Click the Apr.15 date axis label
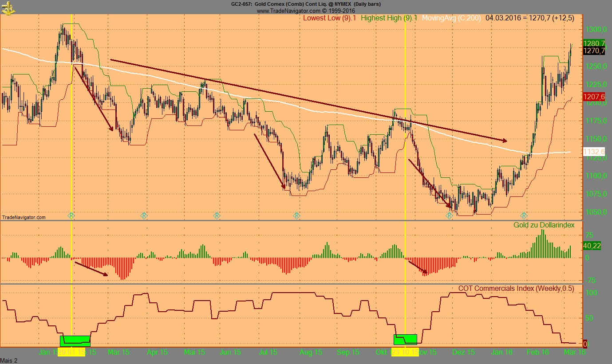 click(157, 352)
